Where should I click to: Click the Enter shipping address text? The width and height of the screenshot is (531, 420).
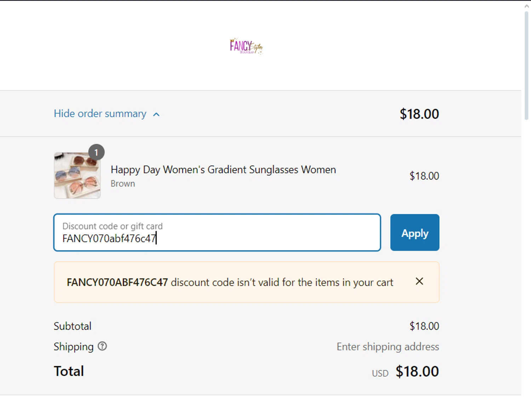[x=388, y=347]
